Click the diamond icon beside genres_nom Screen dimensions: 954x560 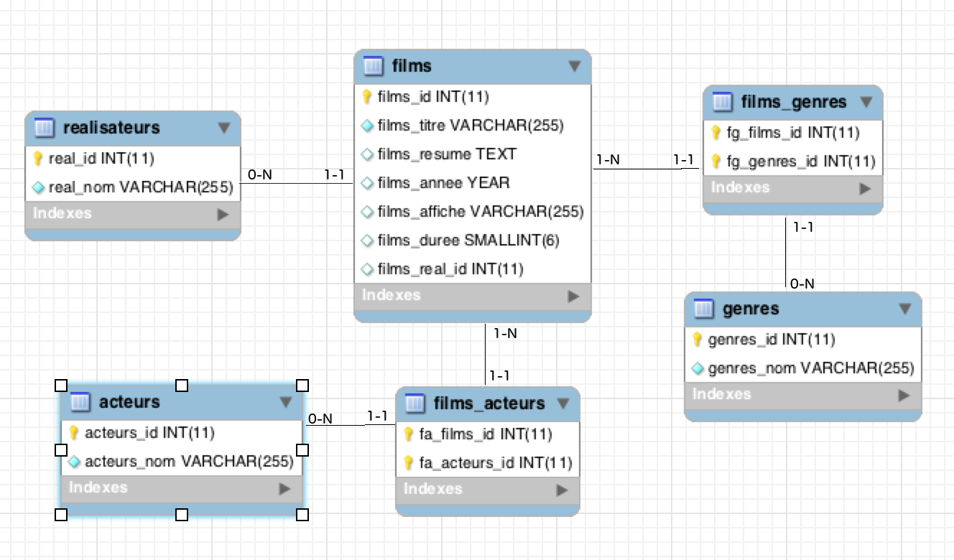coord(697,369)
